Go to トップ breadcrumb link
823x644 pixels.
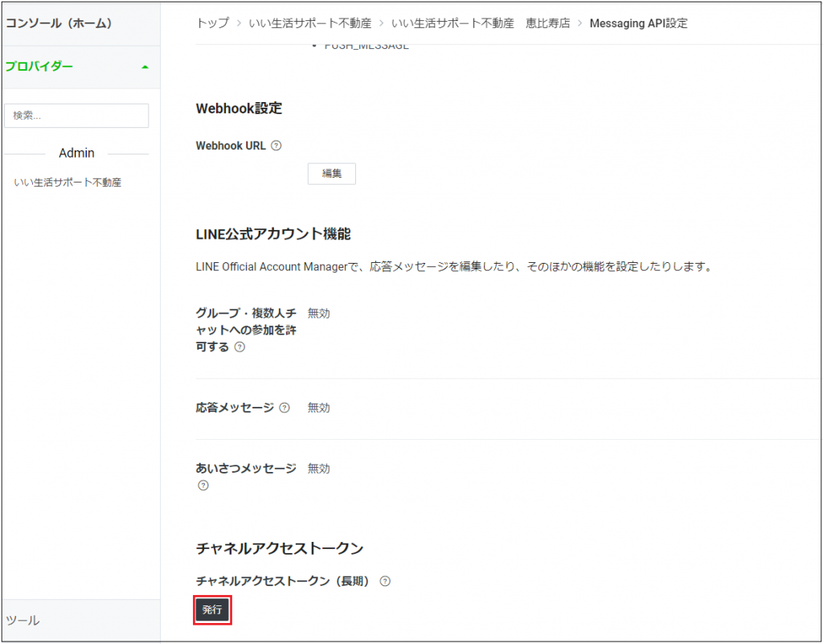click(212, 23)
